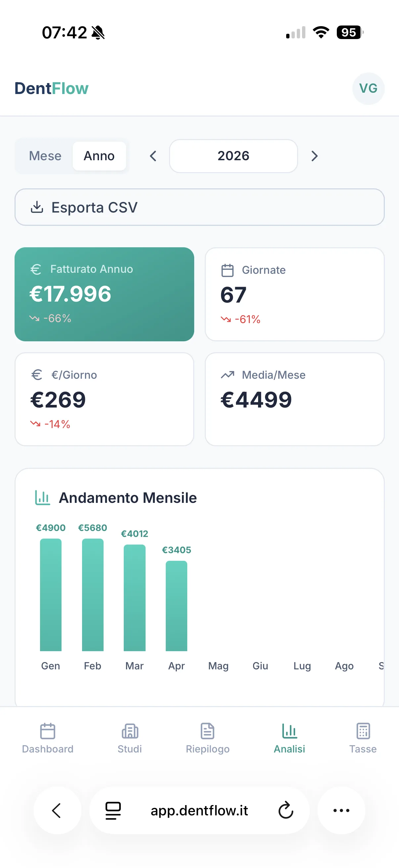Image resolution: width=399 pixels, height=868 pixels.
Task: Select the Anno period option
Action: (x=99, y=156)
